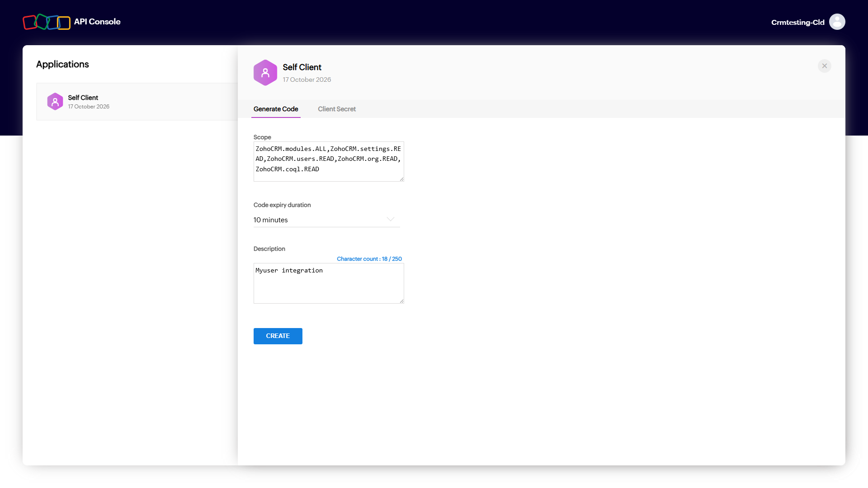Click the Zoho logo in header
Viewport: 868px width, 488px height.
(47, 22)
